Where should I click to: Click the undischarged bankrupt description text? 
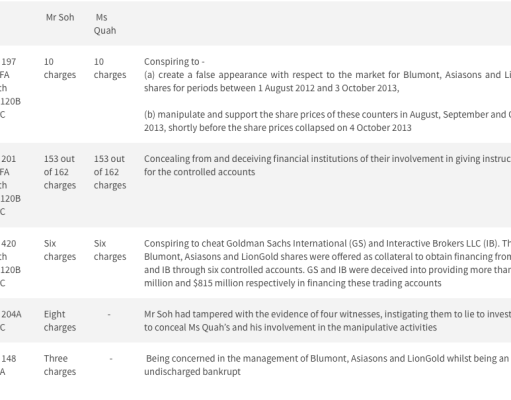pyautogui.click(x=327, y=365)
